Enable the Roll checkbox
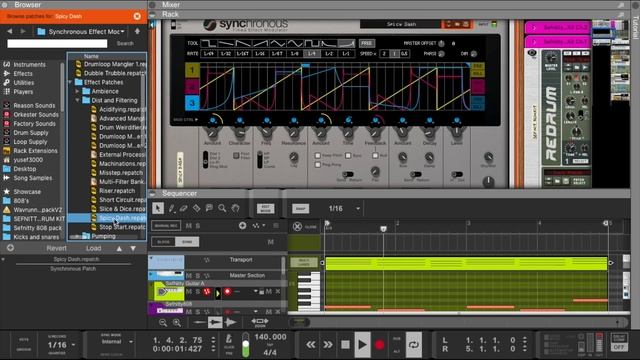This screenshot has width=640, height=360. click(375, 156)
